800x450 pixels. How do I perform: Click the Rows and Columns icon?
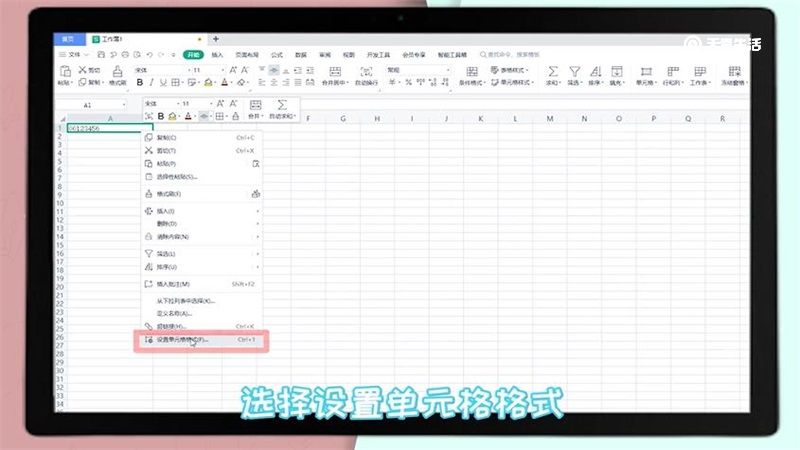(x=673, y=71)
